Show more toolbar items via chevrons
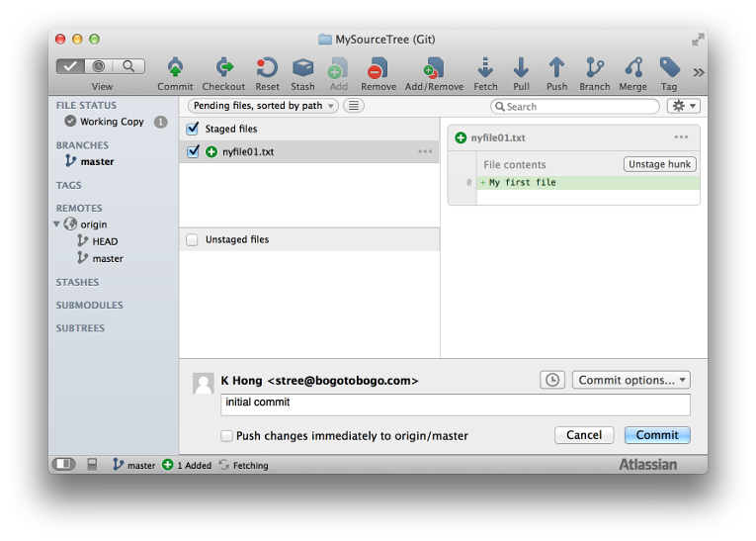This screenshot has width=756, height=541. [x=699, y=72]
